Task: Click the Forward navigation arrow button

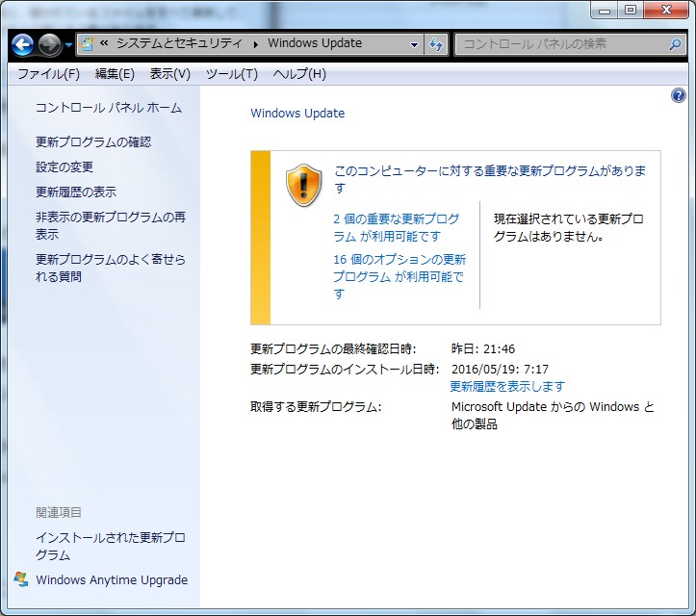Action: pos(49,45)
